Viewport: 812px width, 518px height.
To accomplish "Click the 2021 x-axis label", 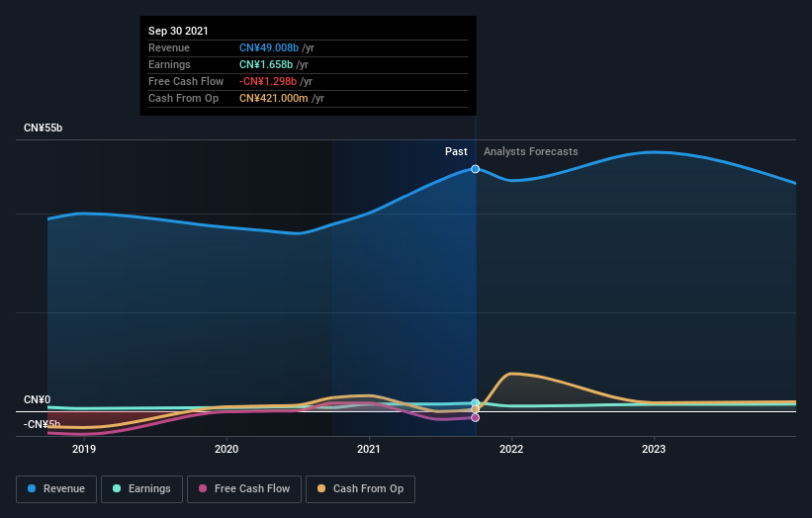I will pos(369,449).
